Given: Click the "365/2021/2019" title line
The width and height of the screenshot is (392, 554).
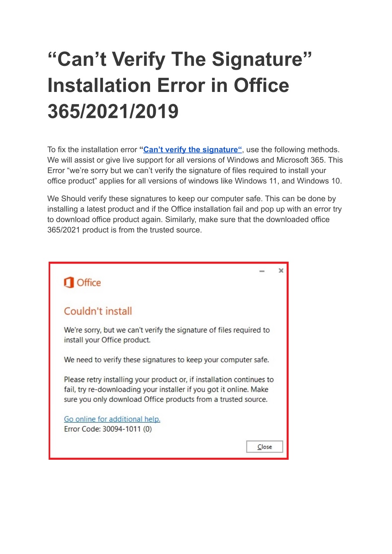Looking at the screenshot, I should pyautogui.click(x=113, y=111).
